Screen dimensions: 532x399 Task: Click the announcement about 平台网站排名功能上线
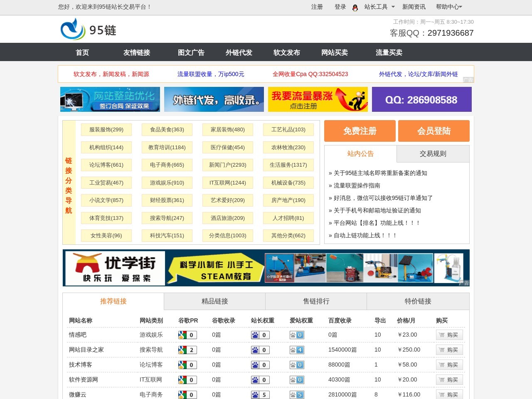pyautogui.click(x=376, y=223)
